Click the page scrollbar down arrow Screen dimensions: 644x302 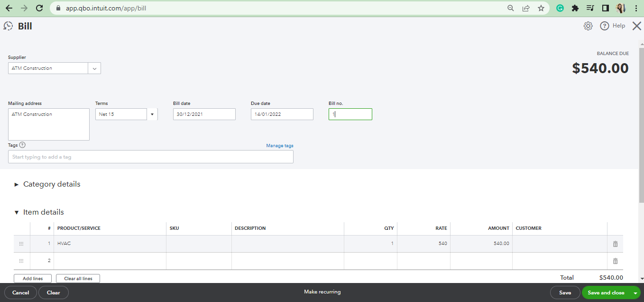pos(641,279)
